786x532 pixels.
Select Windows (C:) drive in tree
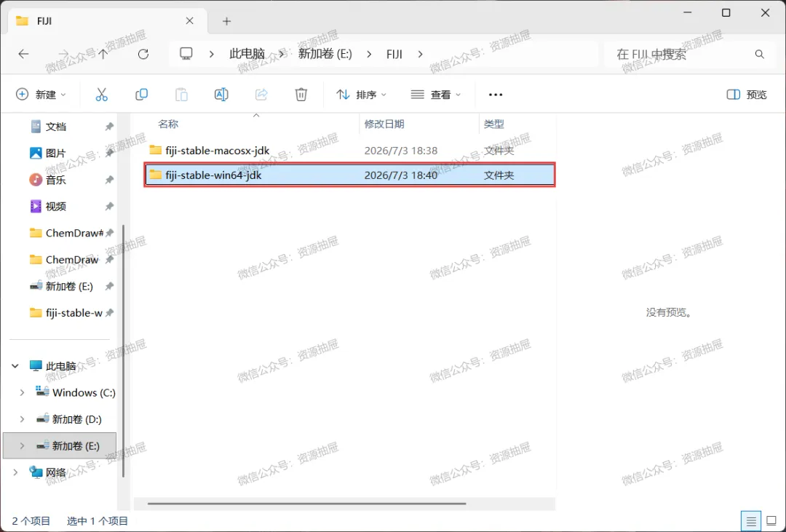[x=76, y=392]
